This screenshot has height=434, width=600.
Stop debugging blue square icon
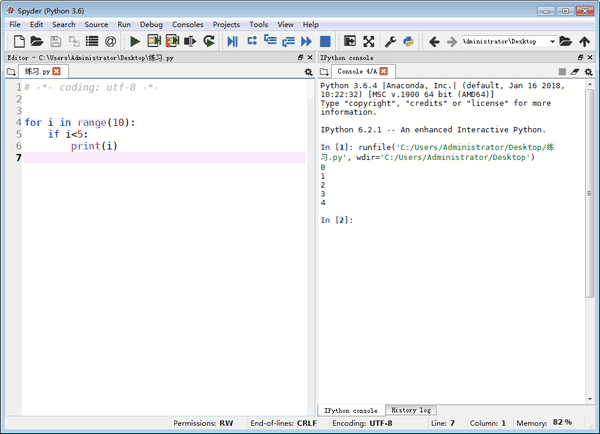325,41
